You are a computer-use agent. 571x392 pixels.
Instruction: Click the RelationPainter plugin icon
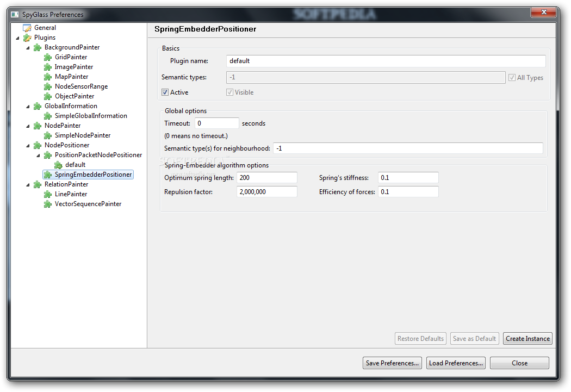[37, 184]
